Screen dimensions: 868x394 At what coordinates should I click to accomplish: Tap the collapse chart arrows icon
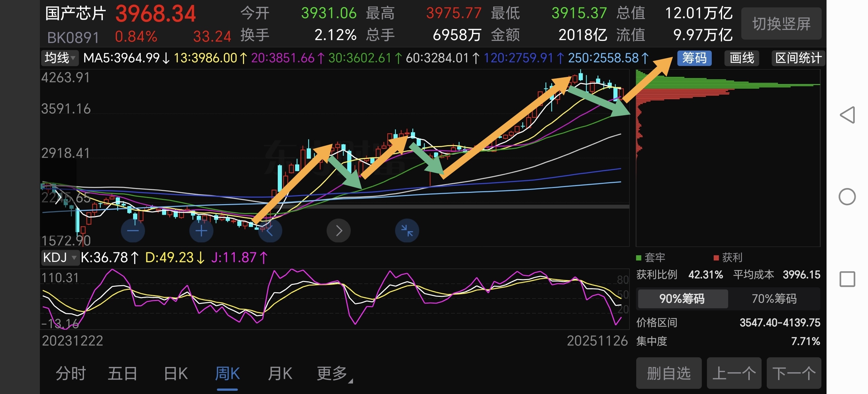tap(407, 231)
